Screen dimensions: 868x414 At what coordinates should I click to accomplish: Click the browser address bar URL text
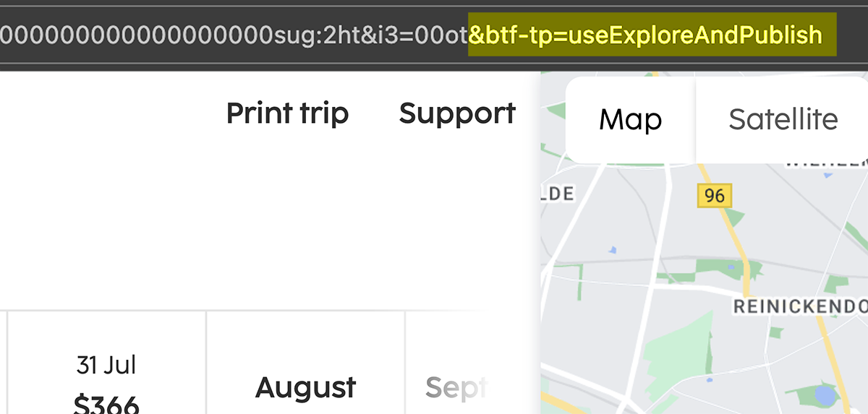pos(411,34)
